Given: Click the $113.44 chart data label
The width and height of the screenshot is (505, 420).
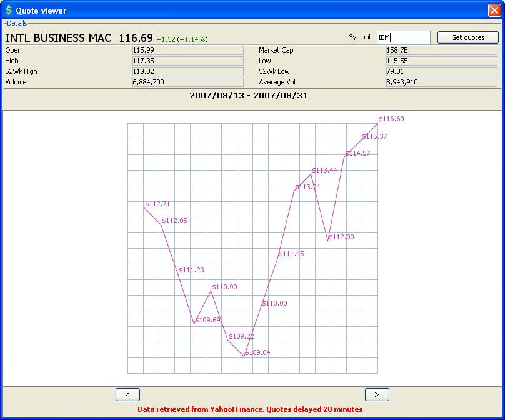Looking at the screenshot, I should pos(324,170).
